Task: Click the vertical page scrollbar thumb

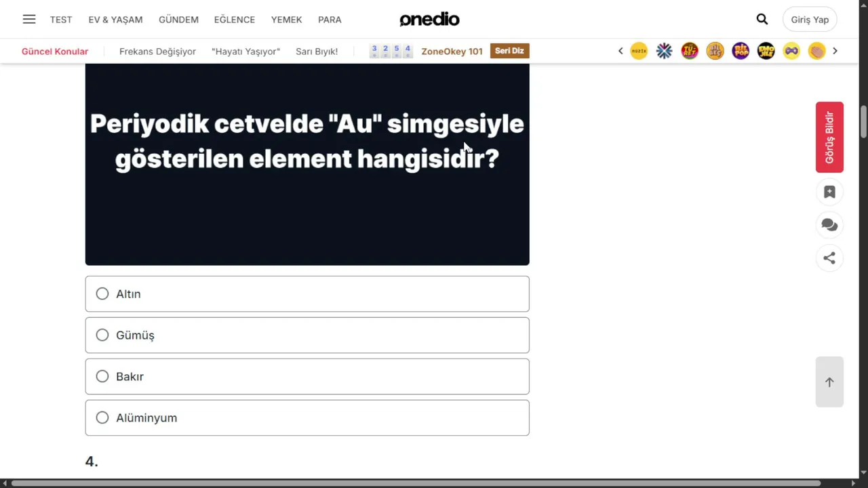Action: 863,121
